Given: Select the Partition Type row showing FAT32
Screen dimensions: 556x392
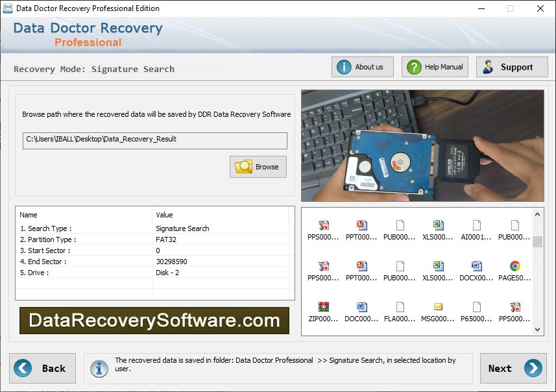Looking at the screenshot, I should pos(156,238).
